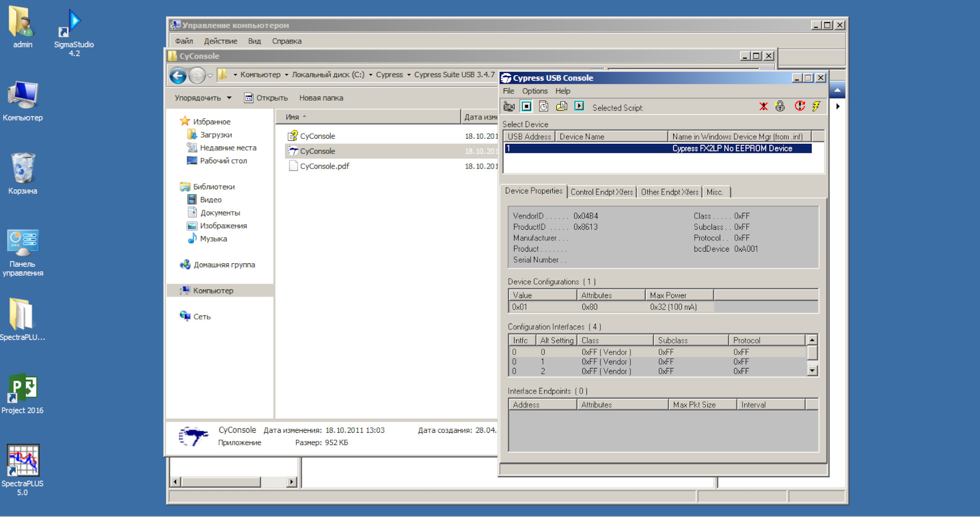Screen dimensions: 980x517
Task: Open Файл menu in Управление компьютером
Action: (x=184, y=41)
